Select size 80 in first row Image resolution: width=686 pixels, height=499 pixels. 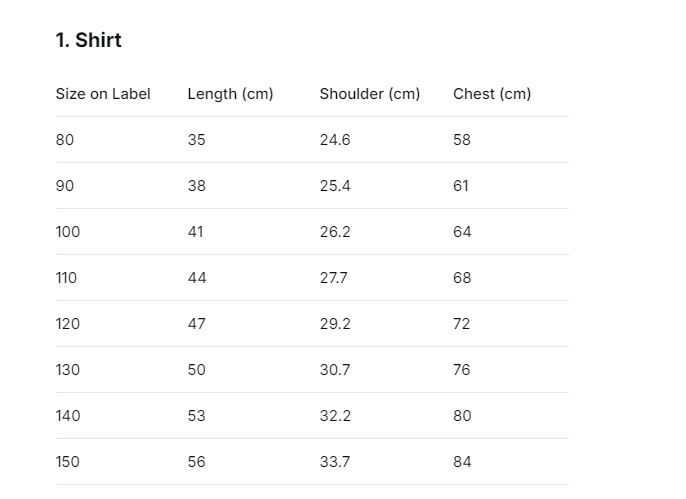[65, 140]
